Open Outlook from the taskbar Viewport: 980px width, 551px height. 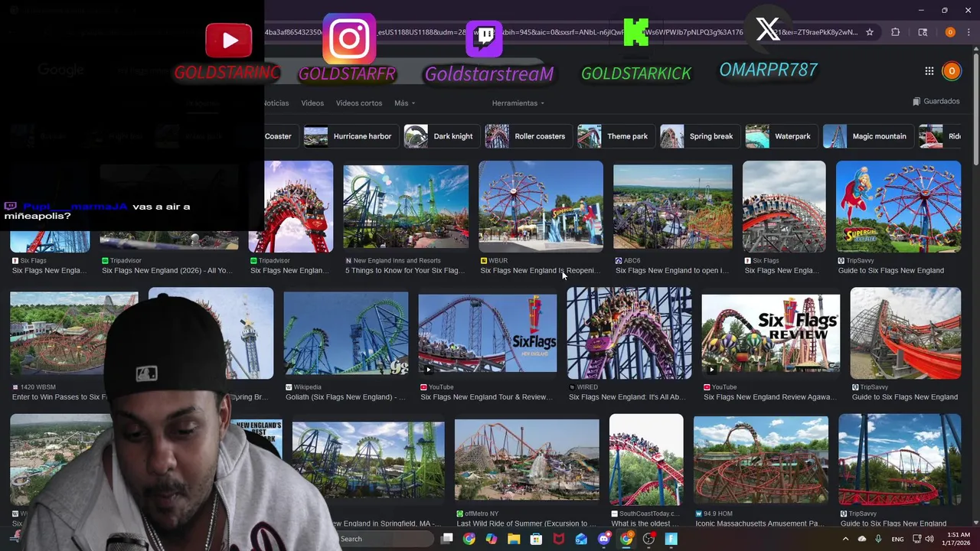tap(581, 539)
